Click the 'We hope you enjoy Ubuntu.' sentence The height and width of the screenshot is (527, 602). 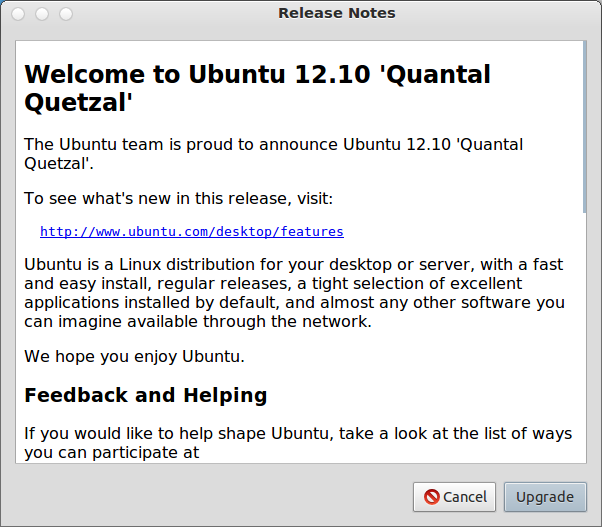(134, 356)
